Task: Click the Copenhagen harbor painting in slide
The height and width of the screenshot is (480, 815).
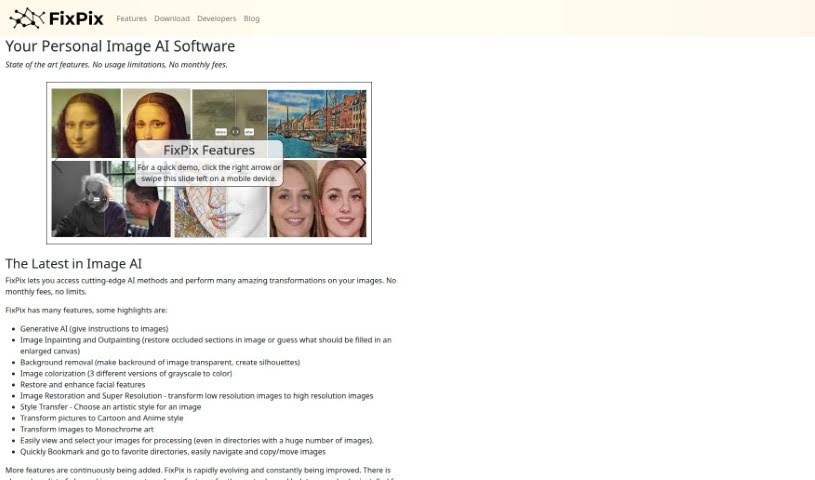Action: (317, 124)
